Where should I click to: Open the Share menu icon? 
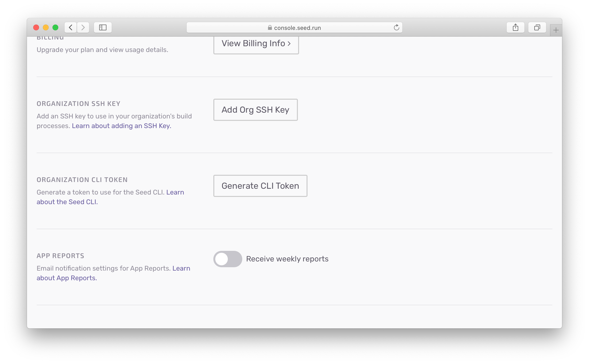click(515, 27)
